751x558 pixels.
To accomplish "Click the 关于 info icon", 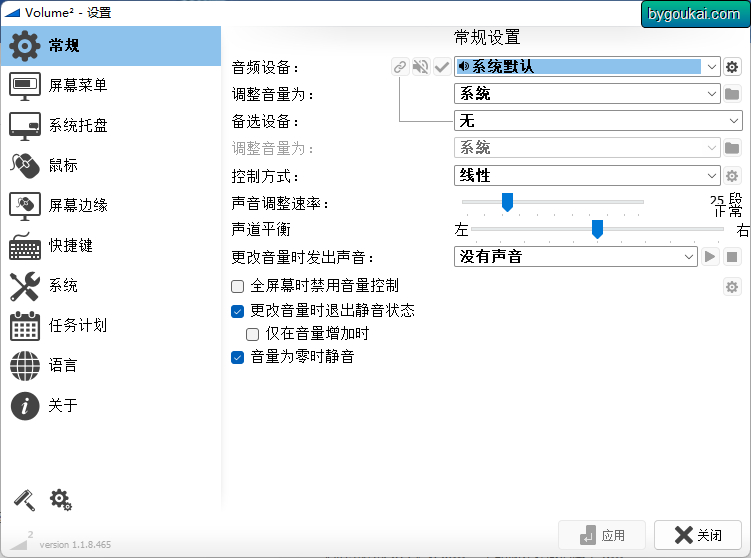I will click(24, 406).
